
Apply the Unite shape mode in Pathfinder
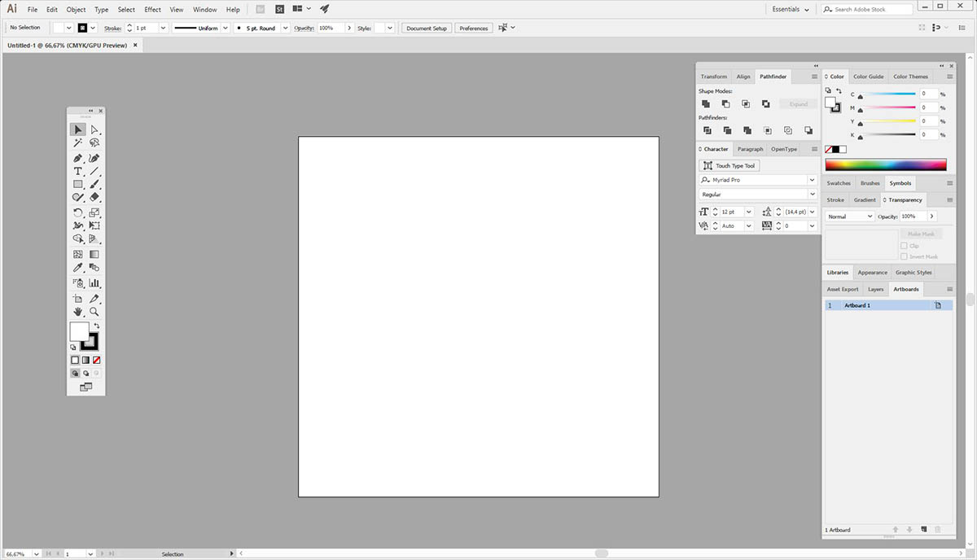point(707,103)
